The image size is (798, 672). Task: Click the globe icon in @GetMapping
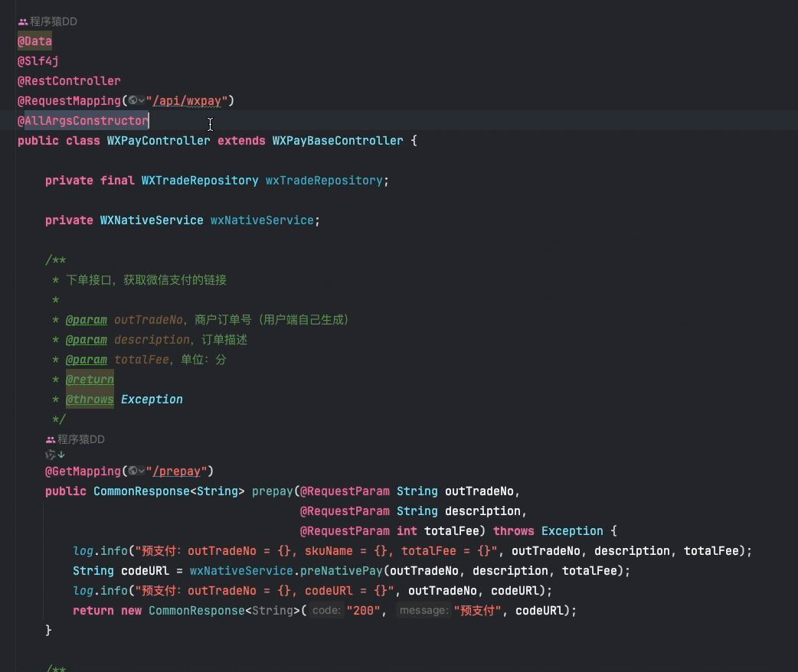click(x=132, y=471)
